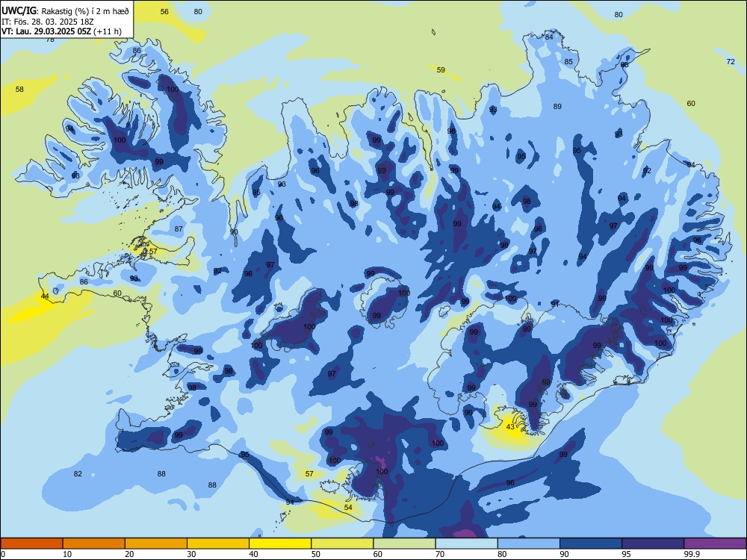Click the humidity value 89 on the map
Image resolution: width=747 pixels, height=560 pixels.
click(x=557, y=107)
